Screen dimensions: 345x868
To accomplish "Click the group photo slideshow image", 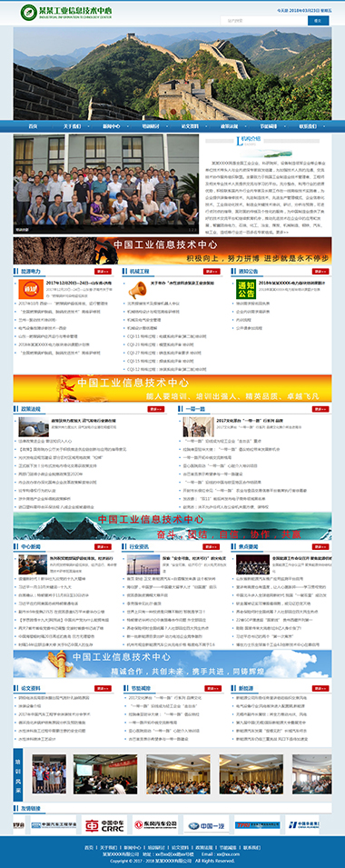I will (x=106, y=184).
